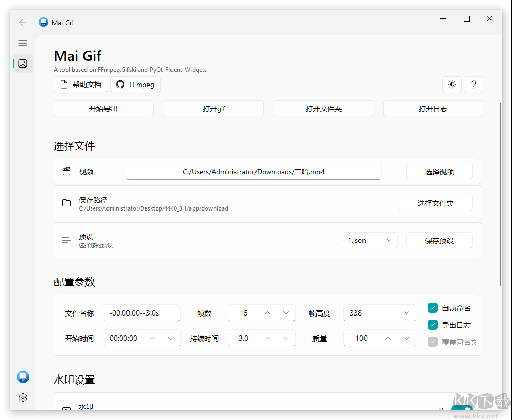Disable the 自动命名 checkbox
Image resolution: width=512 pixels, height=420 pixels.
tap(433, 308)
